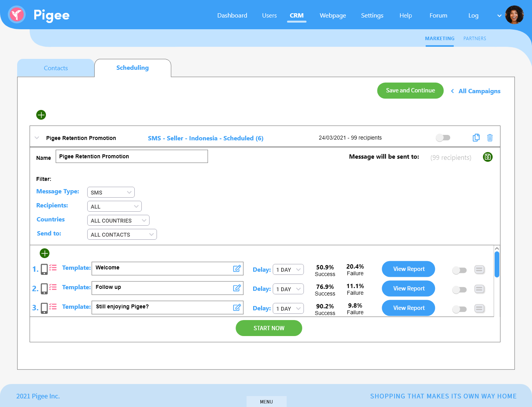The image size is (532, 407).
Task: Edit the Welcome template
Action: click(237, 268)
